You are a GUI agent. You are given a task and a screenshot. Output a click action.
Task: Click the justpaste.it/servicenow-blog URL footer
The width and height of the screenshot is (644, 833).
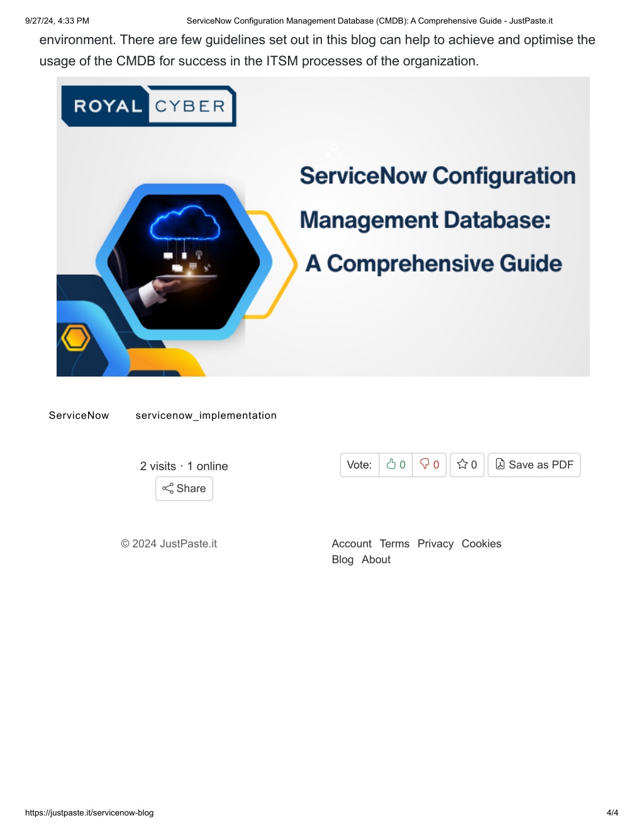pos(89,813)
